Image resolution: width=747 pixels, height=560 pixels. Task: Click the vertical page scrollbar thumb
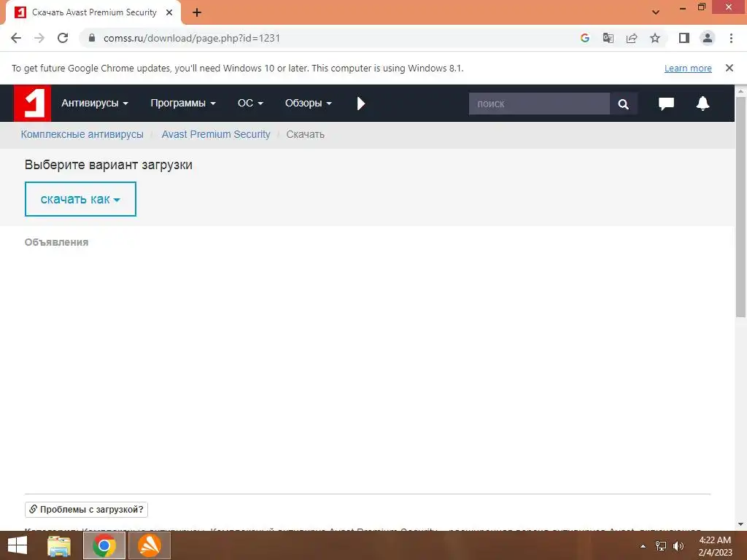[x=740, y=206]
